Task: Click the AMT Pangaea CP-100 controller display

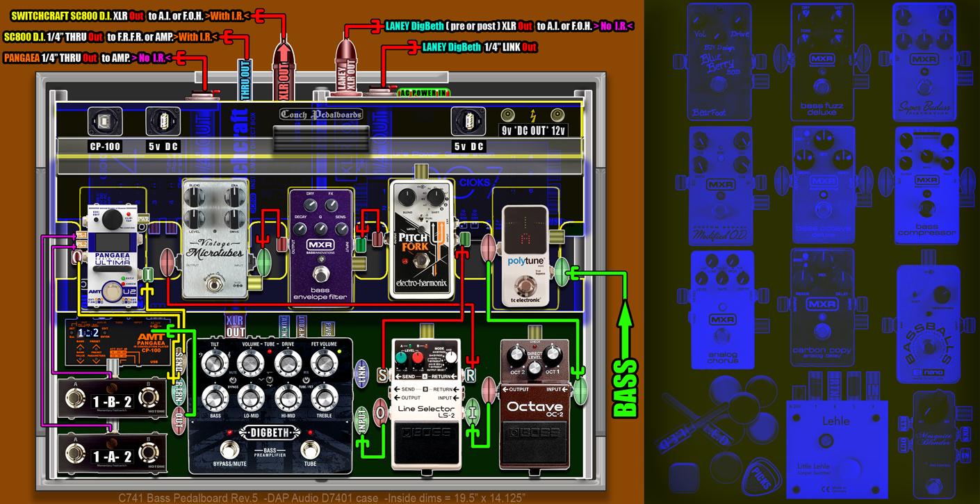Action: click(88, 333)
